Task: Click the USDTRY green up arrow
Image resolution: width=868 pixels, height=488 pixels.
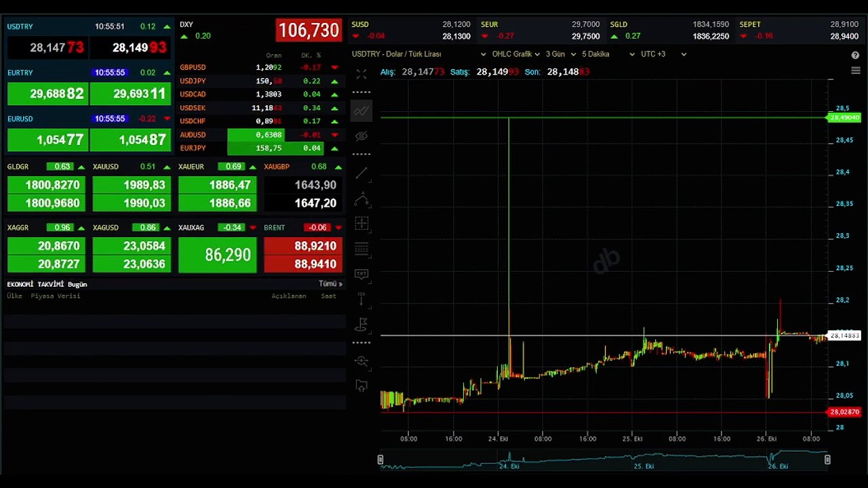Action: [x=167, y=27]
